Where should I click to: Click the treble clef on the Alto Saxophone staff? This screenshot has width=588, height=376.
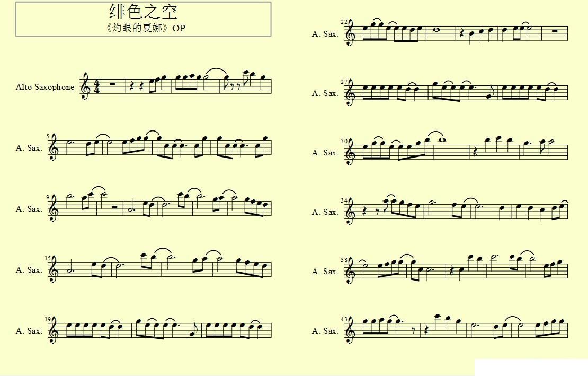coord(86,86)
